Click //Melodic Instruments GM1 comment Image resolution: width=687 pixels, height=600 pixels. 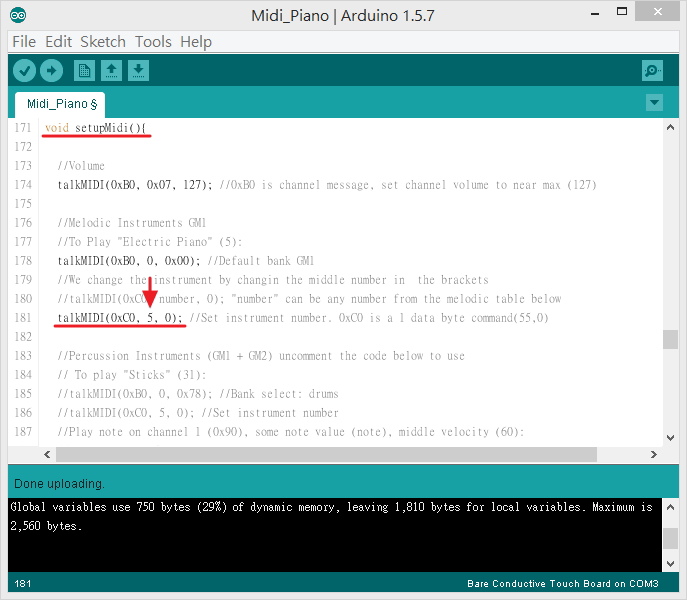point(131,223)
